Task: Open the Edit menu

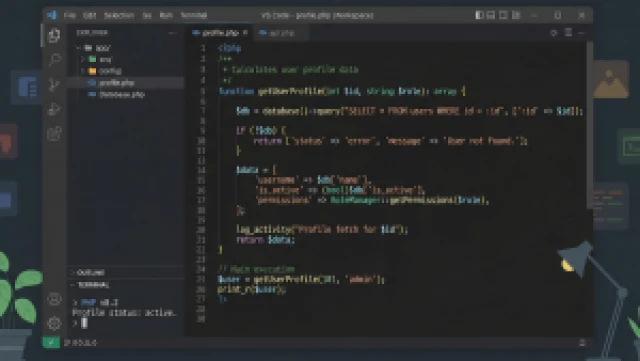Action: (89, 16)
